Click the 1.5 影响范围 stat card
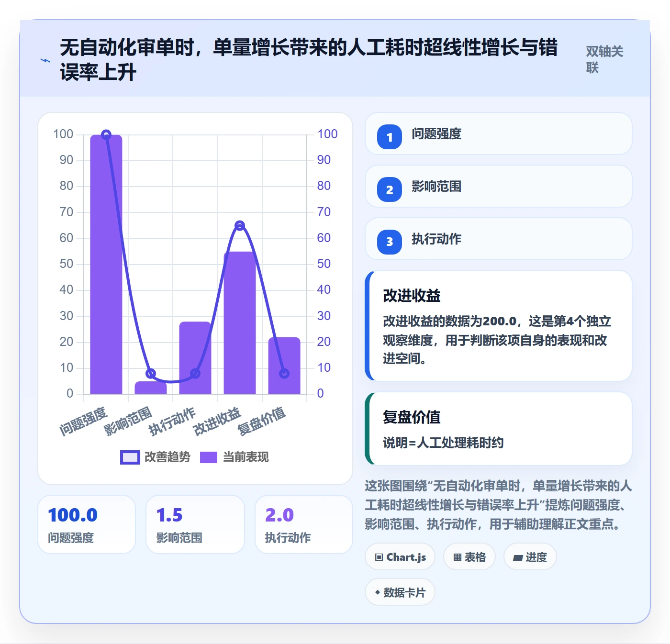670x644 pixels. point(195,524)
